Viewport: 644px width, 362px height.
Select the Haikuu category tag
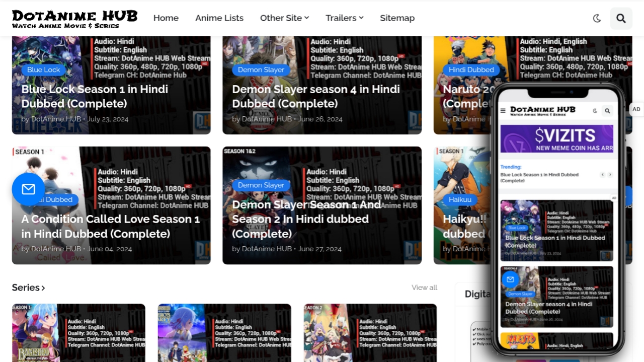(x=460, y=200)
